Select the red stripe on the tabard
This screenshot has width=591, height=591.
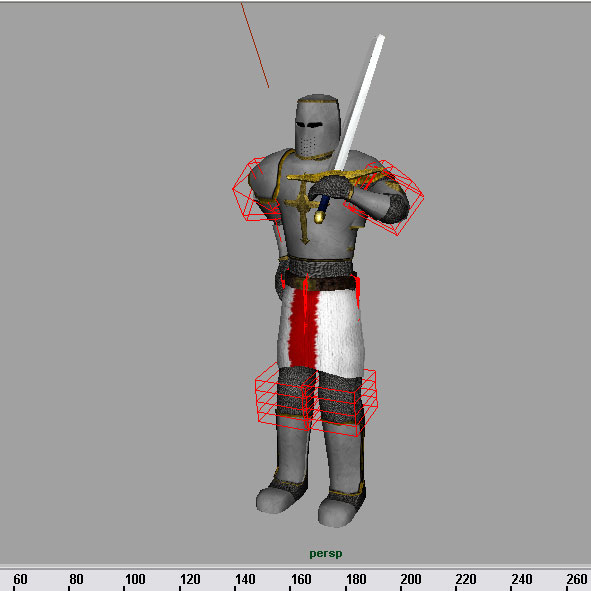point(303,328)
